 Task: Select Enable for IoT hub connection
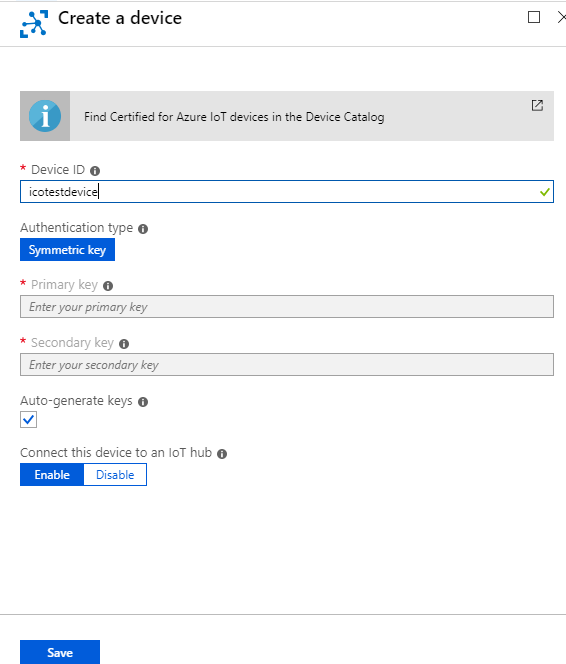pos(52,475)
